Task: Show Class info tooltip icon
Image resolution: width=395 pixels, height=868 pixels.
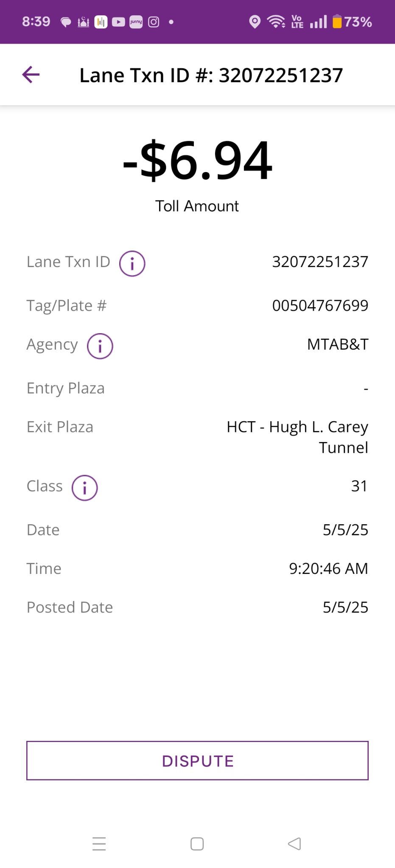Action: 85,488
